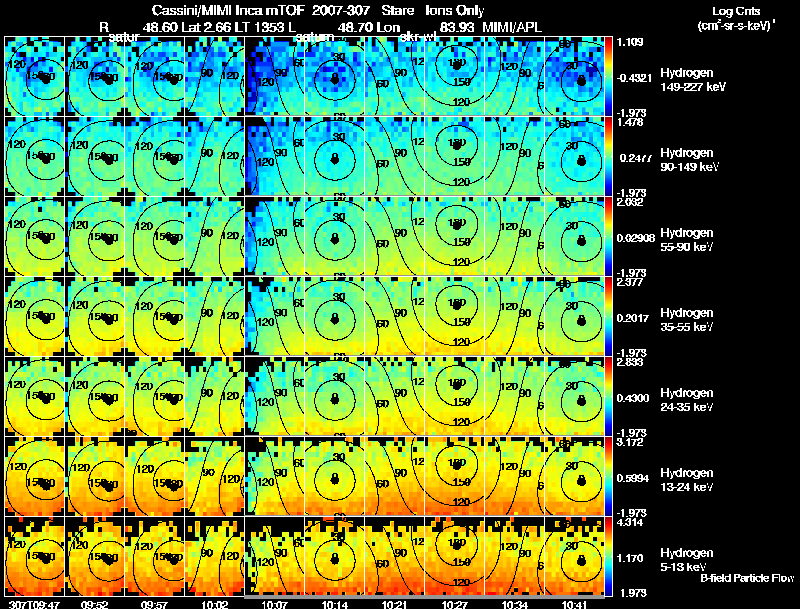The height and width of the screenshot is (609, 800).
Task: Select the Hydrogen 24-35 keV row label
Action: [x=687, y=400]
